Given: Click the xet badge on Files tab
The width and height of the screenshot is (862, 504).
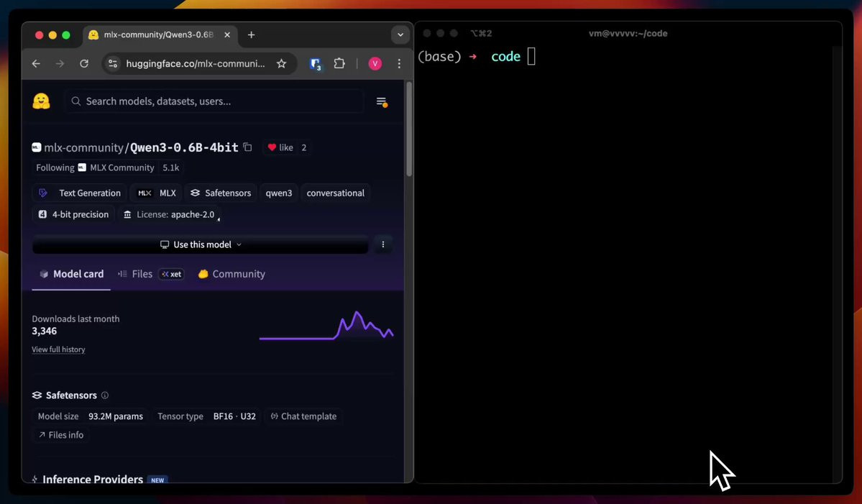Looking at the screenshot, I should point(171,274).
